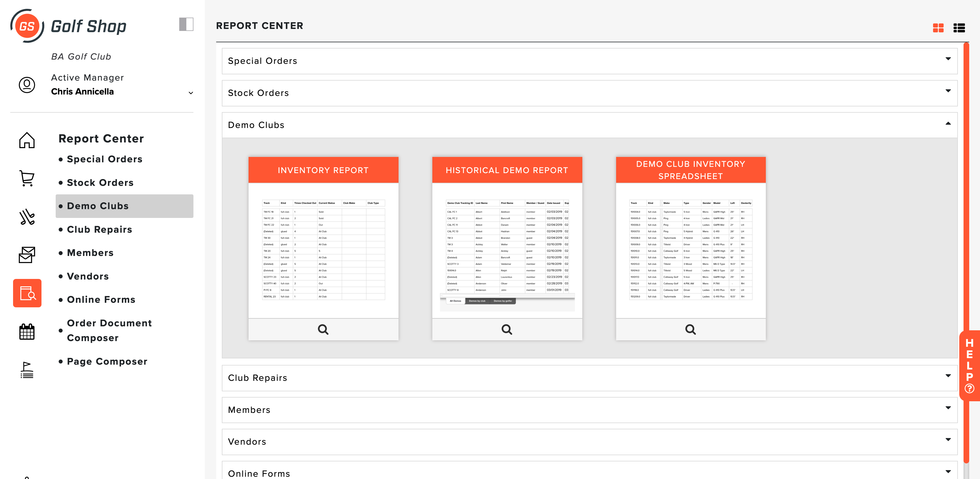Open Inventory Report preview thumbnail
The width and height of the screenshot is (980, 479).
[x=323, y=250]
